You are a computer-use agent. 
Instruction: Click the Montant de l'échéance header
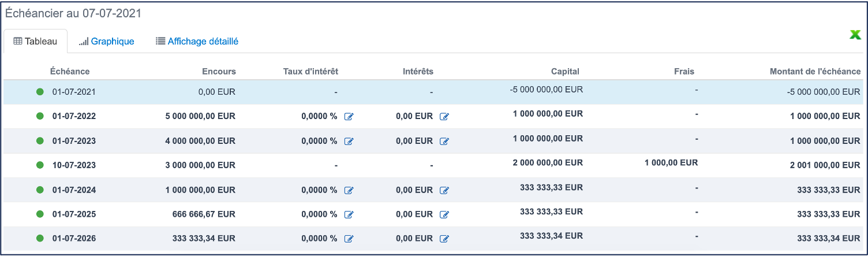tap(815, 72)
